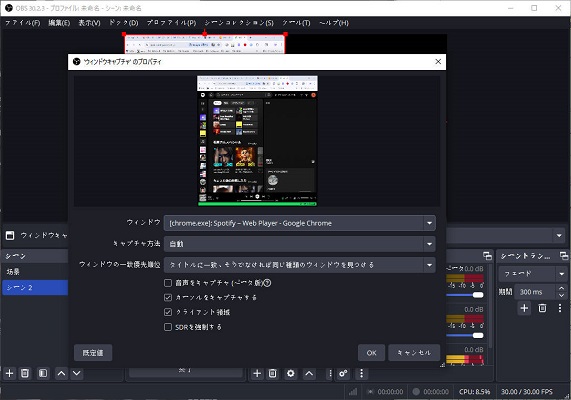Image resolution: width=571 pixels, height=400 pixels.
Task: Open audio mixer three-dot menu
Action: click(x=361, y=373)
